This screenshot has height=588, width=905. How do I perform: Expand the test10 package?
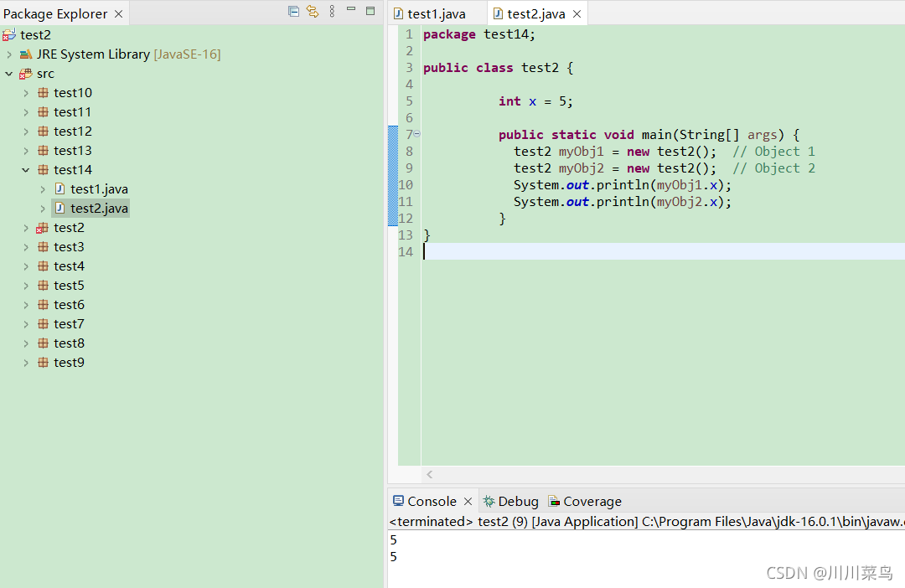tap(26, 93)
